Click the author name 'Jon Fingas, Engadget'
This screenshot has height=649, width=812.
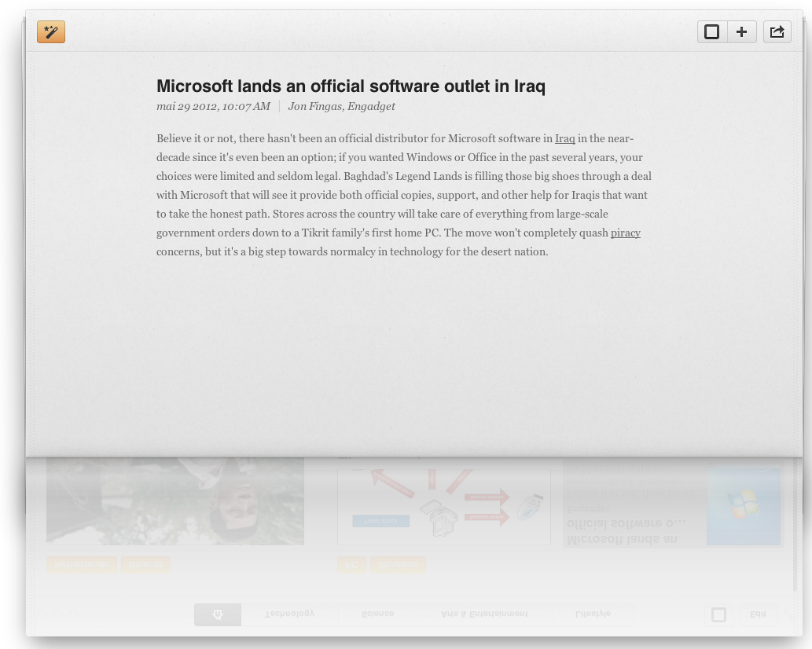[x=341, y=106]
